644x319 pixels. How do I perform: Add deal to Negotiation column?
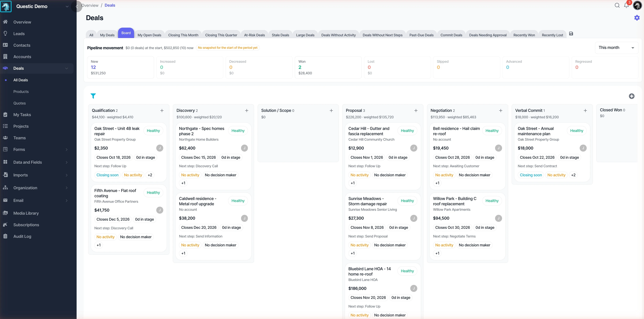click(501, 110)
